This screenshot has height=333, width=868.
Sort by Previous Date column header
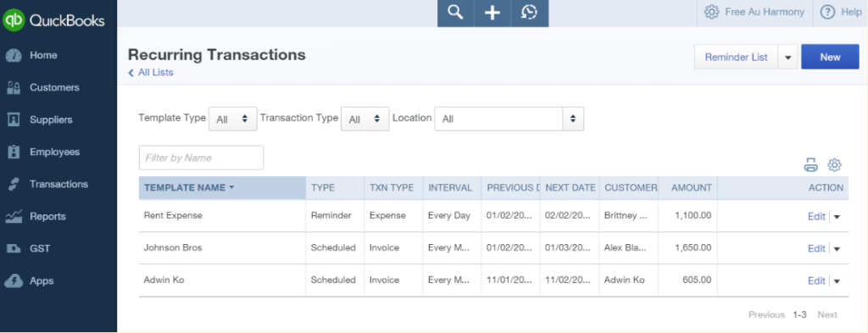pos(511,187)
